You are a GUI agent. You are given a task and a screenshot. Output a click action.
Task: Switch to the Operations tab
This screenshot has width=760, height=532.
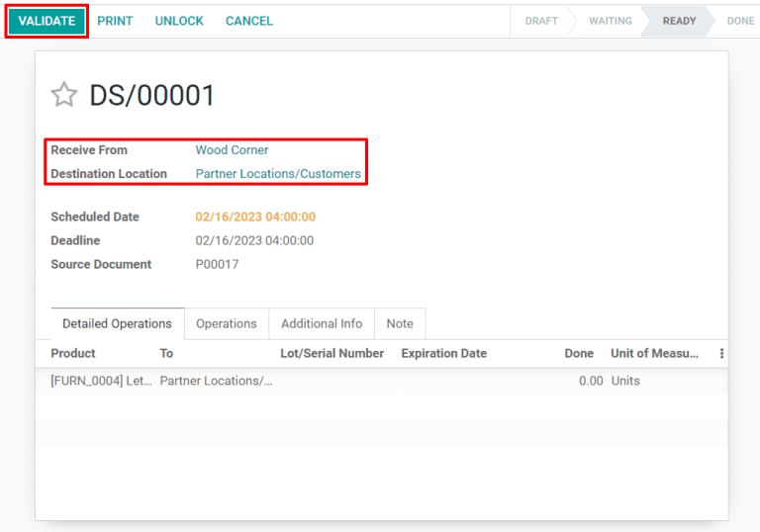click(226, 323)
